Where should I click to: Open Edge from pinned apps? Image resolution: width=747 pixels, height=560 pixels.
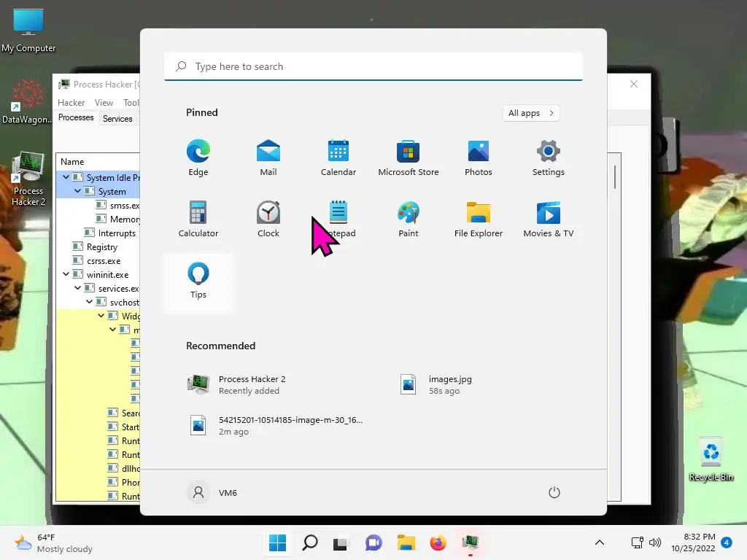click(198, 157)
